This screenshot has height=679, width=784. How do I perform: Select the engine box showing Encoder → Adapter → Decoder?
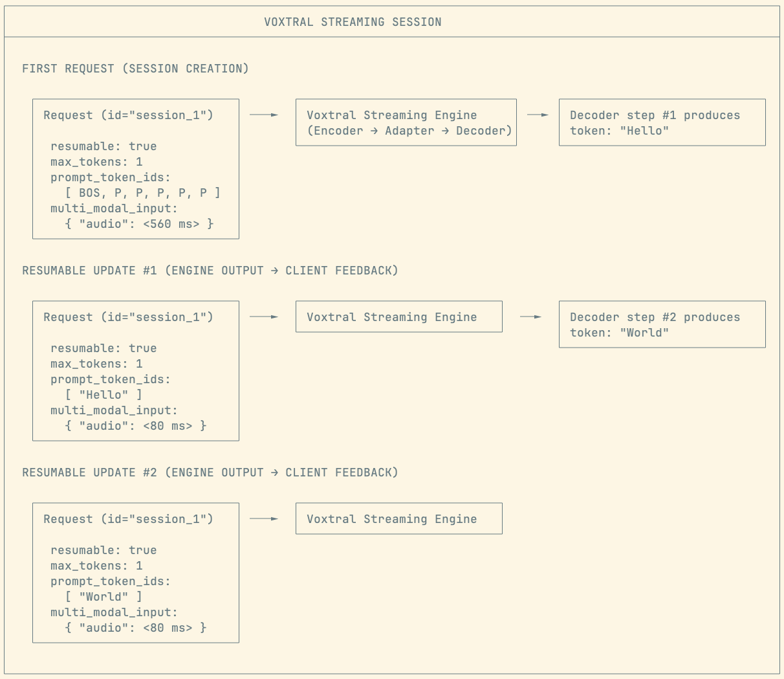[406, 122]
